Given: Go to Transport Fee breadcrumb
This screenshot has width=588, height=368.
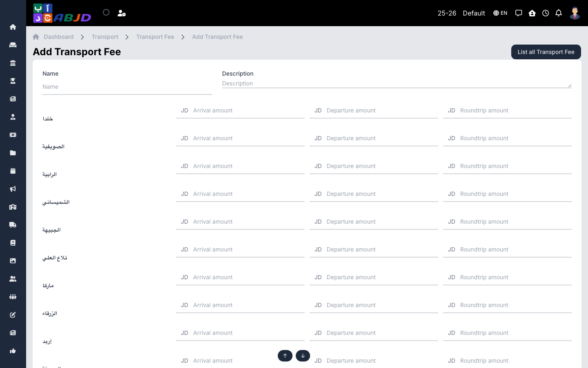Looking at the screenshot, I should click(155, 37).
